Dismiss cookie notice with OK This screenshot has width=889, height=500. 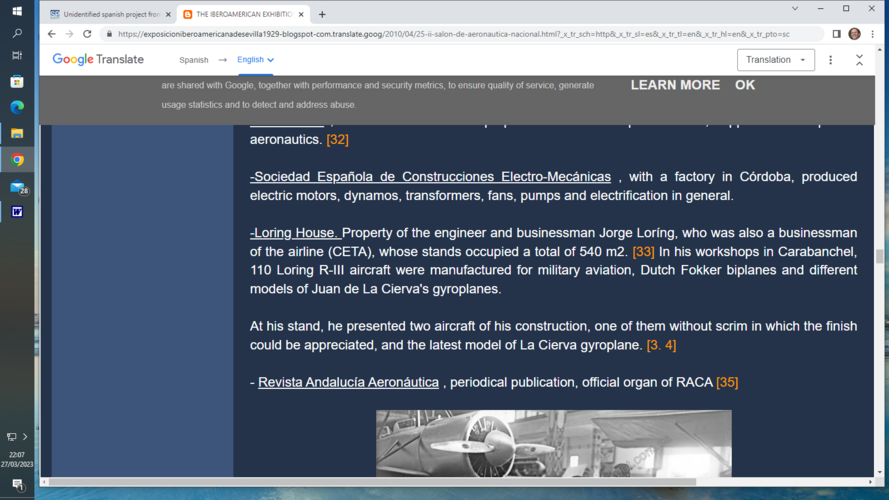pyautogui.click(x=745, y=85)
